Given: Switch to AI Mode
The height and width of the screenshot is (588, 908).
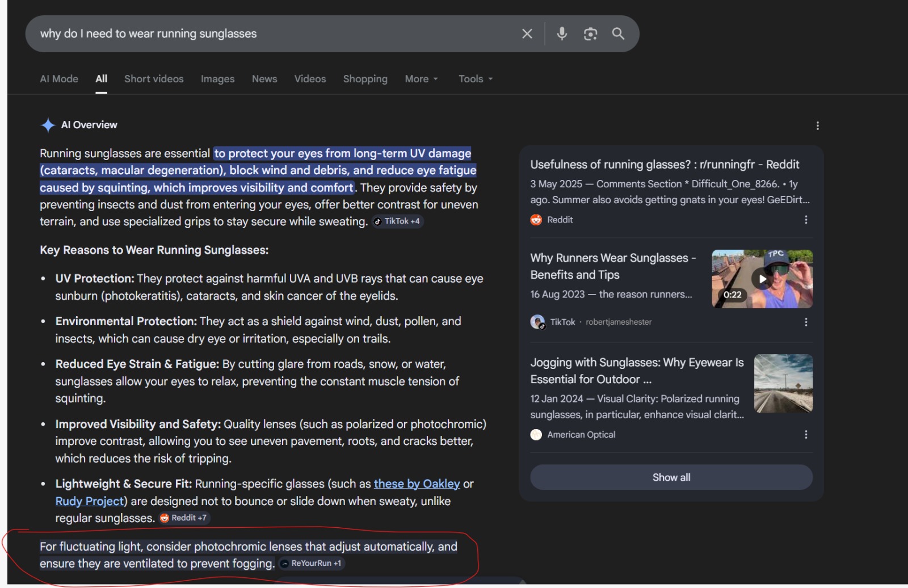Looking at the screenshot, I should 58,79.
